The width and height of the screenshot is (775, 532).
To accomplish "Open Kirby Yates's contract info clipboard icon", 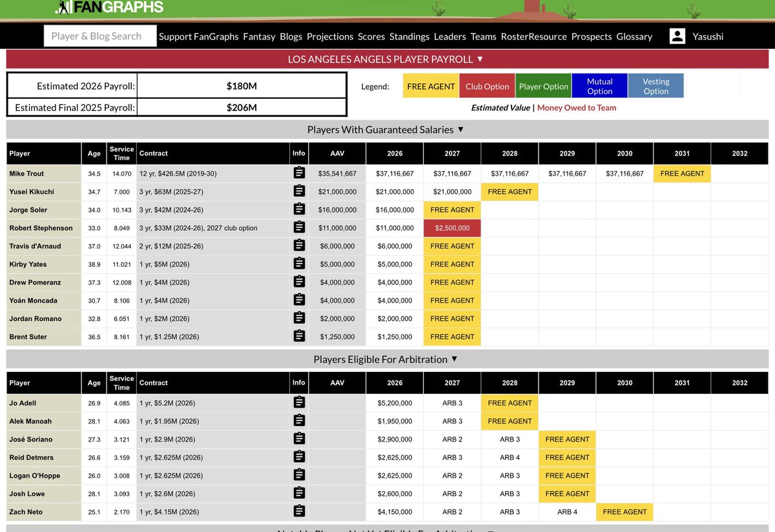I will (298, 263).
